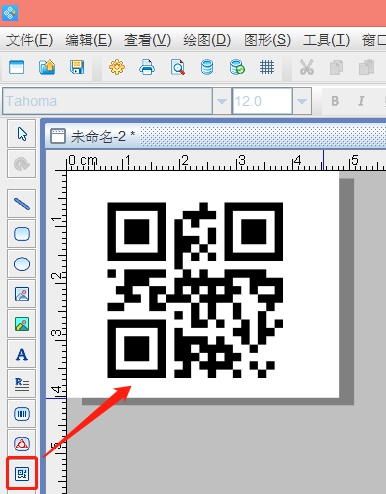Screen dimensions: 386x494
Task: Expand the font size 12.0 dropdown
Action: (302, 101)
